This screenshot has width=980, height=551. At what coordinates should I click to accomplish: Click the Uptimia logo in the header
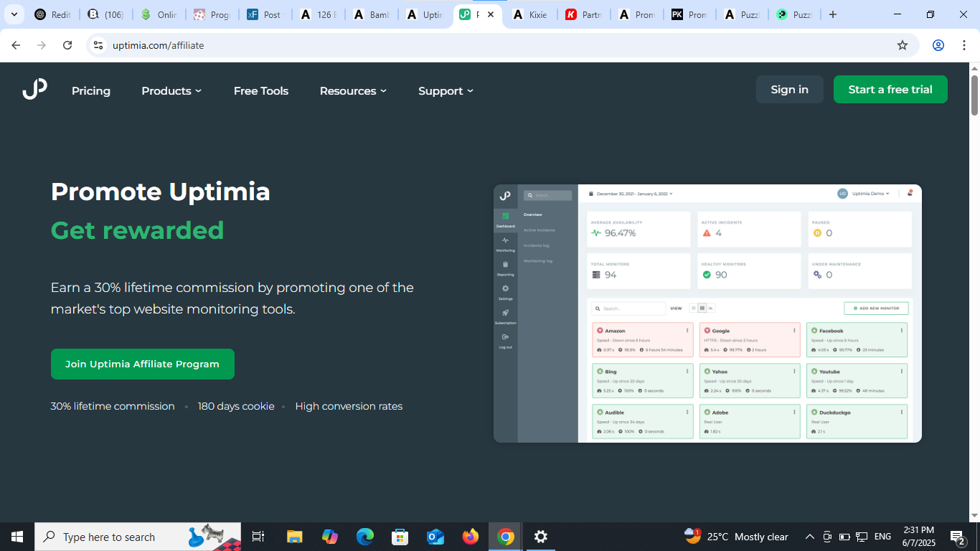pyautogui.click(x=34, y=90)
